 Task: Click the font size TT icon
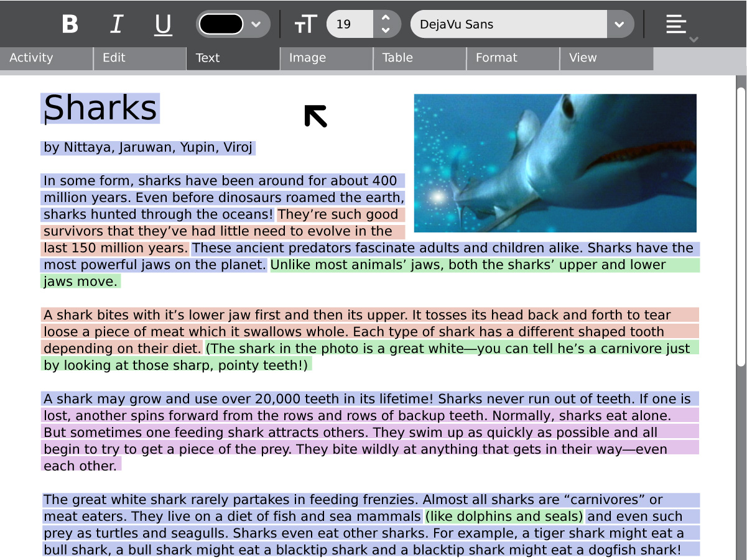(305, 24)
